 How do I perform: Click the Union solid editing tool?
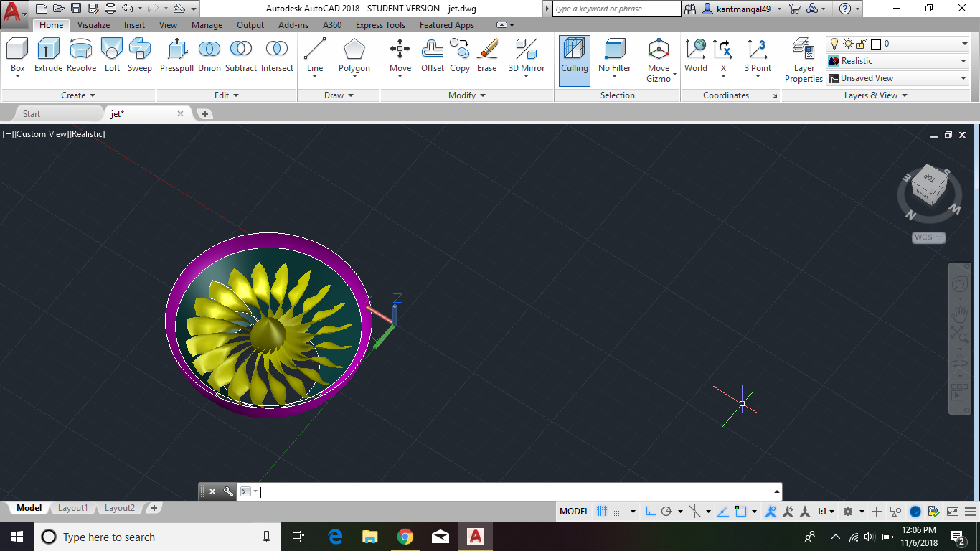pos(209,56)
